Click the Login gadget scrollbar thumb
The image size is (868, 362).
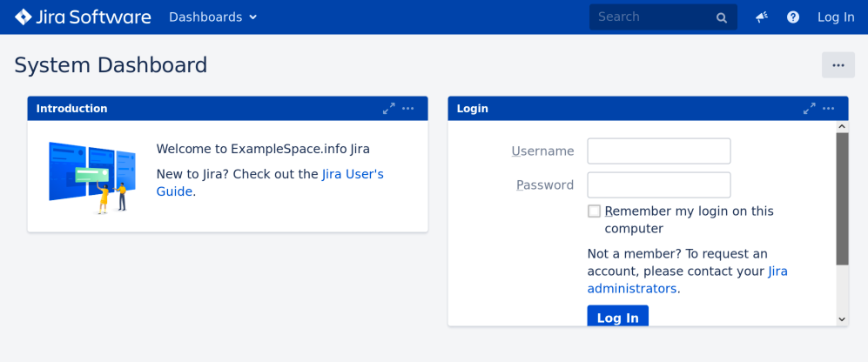click(842, 198)
